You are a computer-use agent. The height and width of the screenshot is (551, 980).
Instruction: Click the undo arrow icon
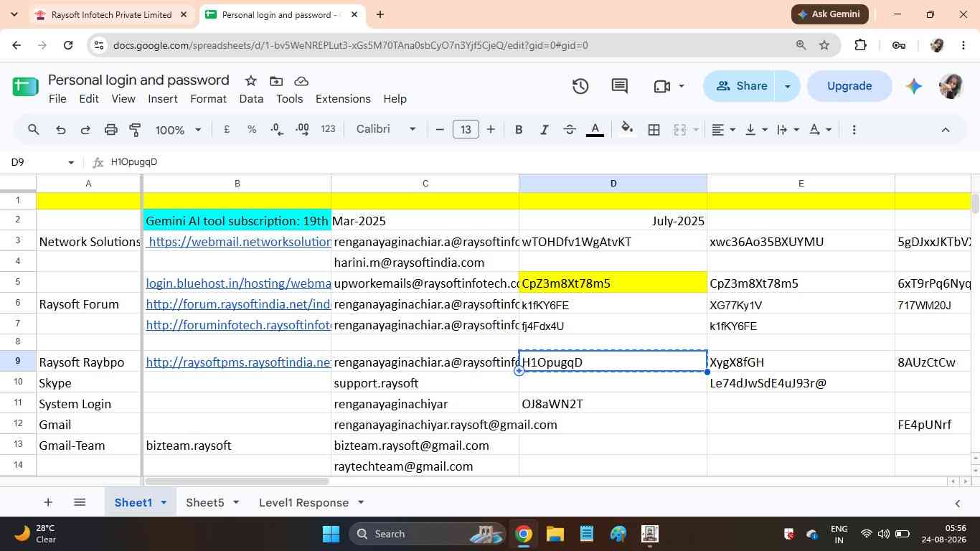point(61,130)
